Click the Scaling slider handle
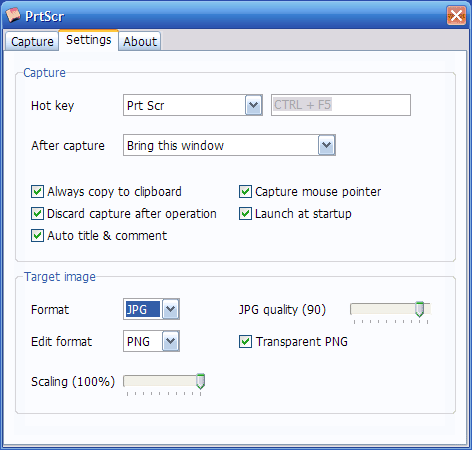472x450 pixels. (x=200, y=381)
